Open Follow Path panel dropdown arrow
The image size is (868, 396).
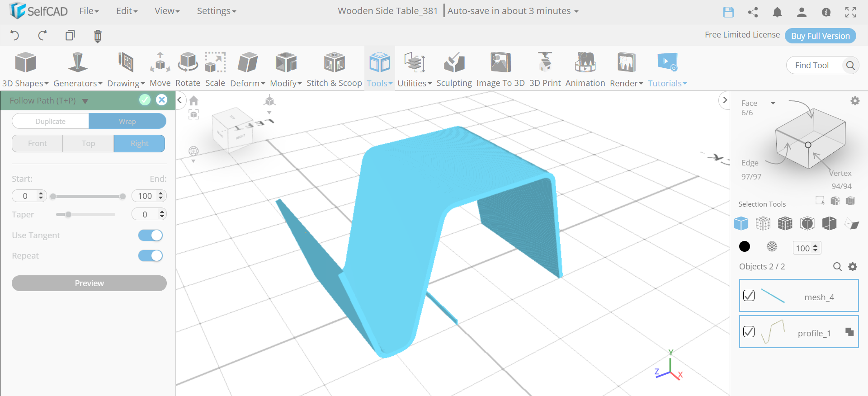(85, 101)
